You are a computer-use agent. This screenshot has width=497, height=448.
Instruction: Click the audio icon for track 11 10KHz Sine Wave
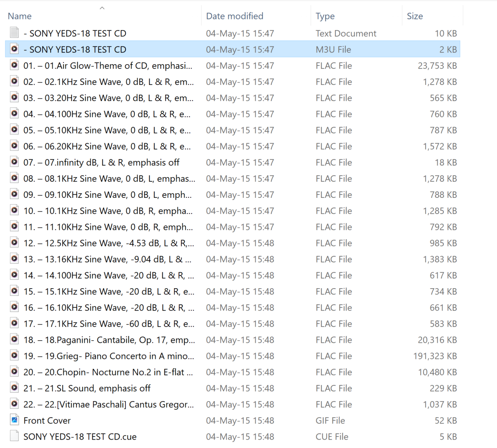(x=14, y=226)
